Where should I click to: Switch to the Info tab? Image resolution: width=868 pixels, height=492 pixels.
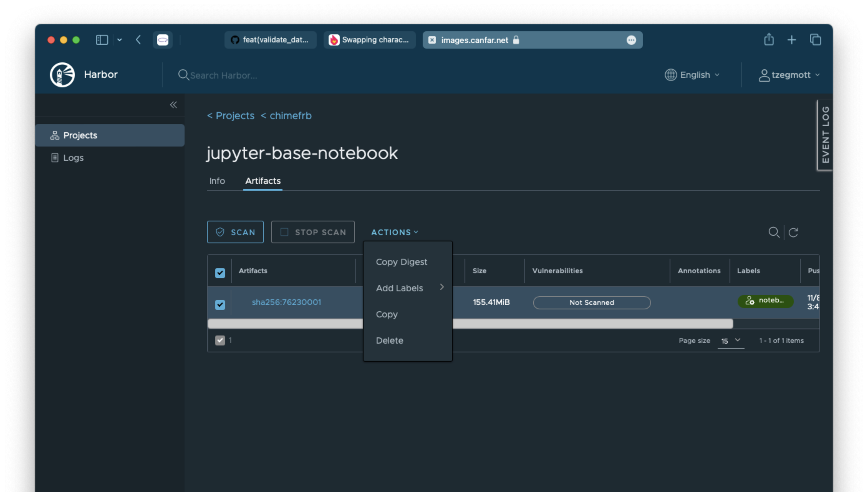point(217,181)
